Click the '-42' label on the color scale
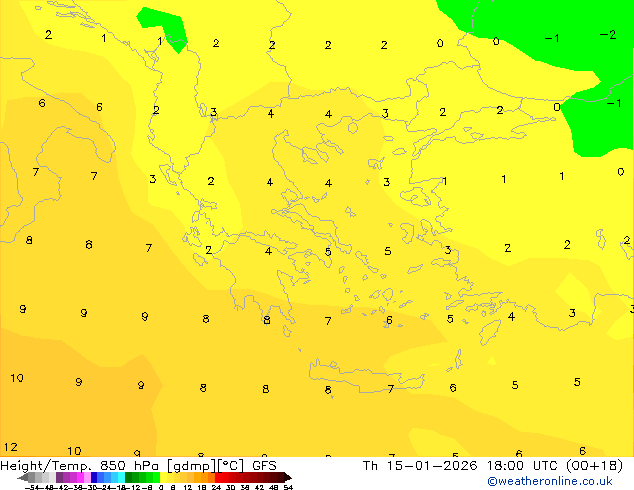 [x=61, y=487]
